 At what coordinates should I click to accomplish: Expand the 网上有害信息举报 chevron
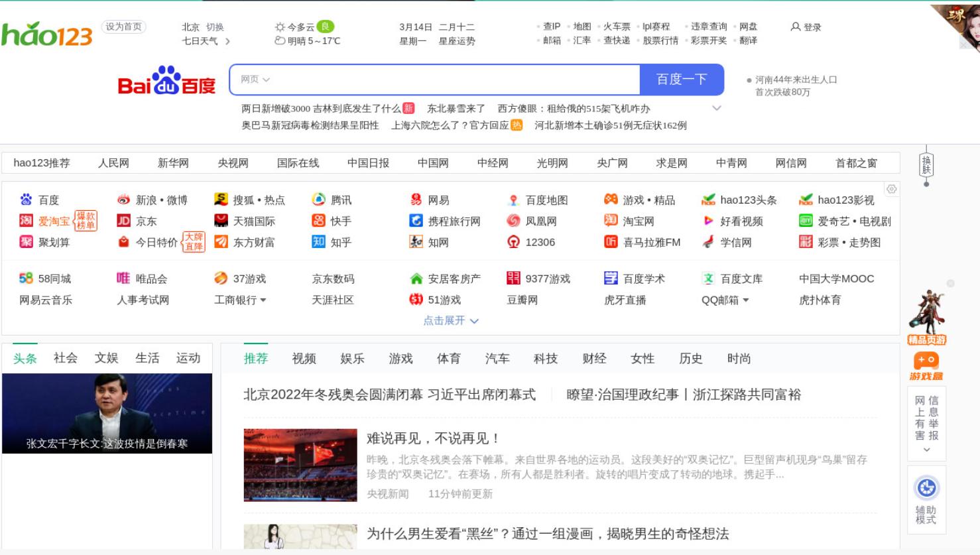pos(926,450)
